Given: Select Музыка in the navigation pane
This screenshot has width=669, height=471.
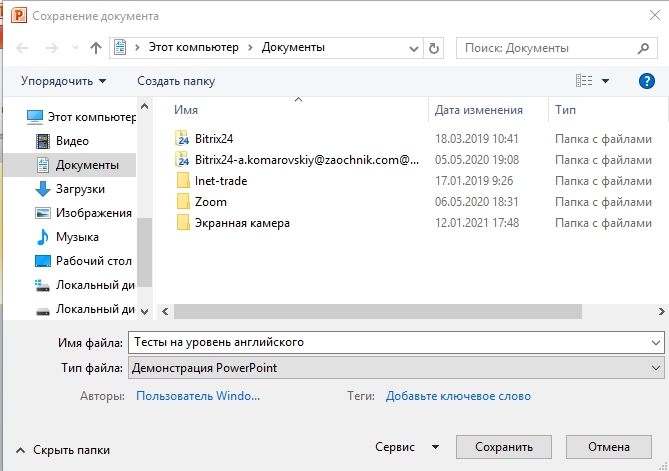Looking at the screenshot, I should pos(77,237).
